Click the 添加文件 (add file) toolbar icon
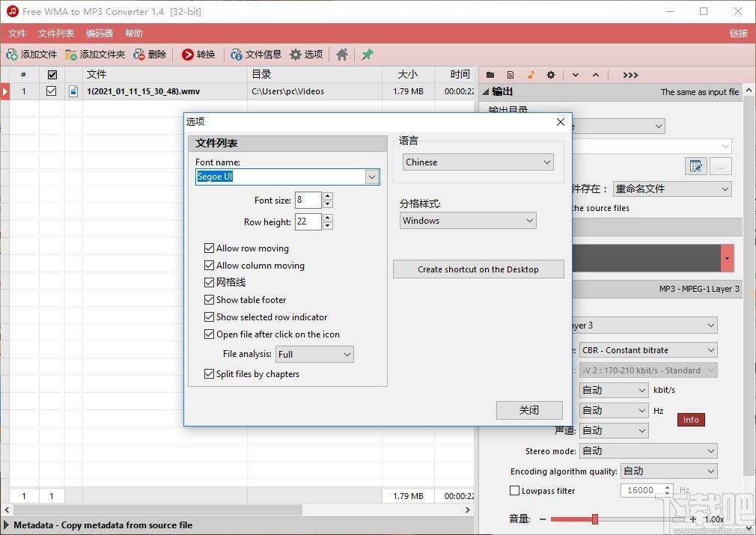Image resolution: width=756 pixels, height=535 pixels. tap(13, 55)
